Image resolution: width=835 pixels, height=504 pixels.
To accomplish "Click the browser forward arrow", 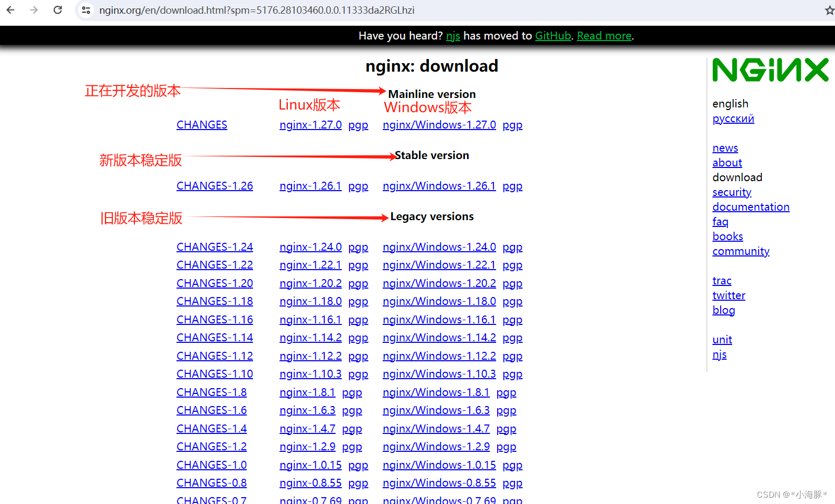I will click(34, 10).
